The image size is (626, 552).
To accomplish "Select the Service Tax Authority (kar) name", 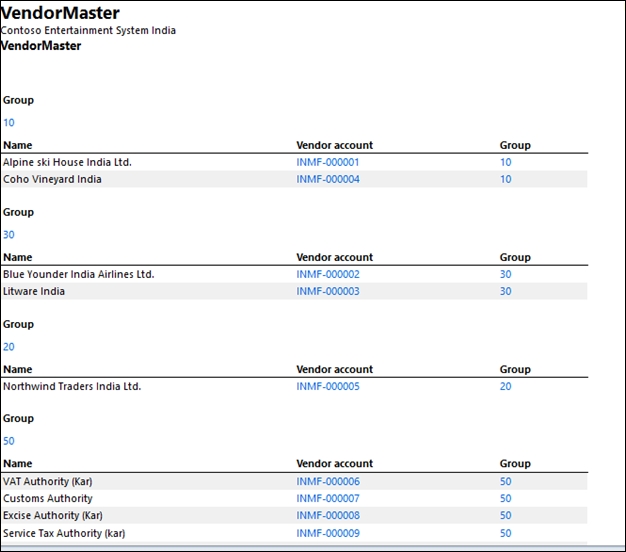I will click(x=64, y=533).
